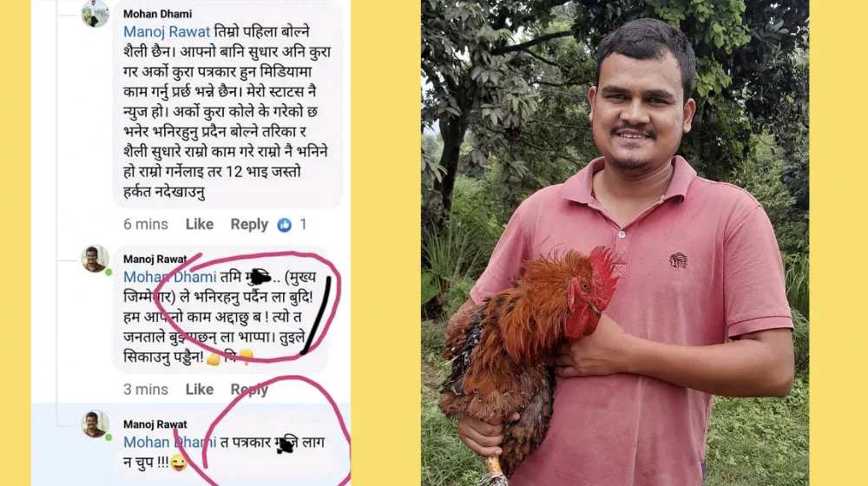Click the Mohan Dhami author name at the top
The width and height of the screenshot is (868, 486).
pos(158,13)
